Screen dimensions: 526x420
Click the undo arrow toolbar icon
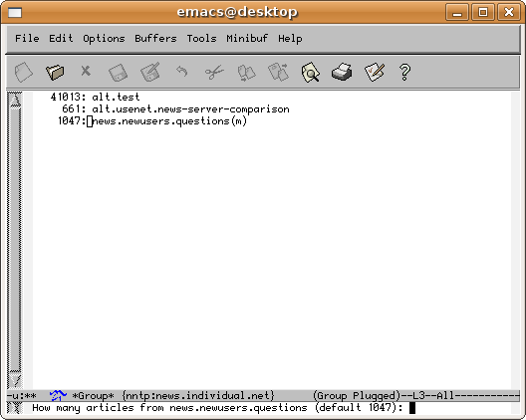[x=182, y=71]
